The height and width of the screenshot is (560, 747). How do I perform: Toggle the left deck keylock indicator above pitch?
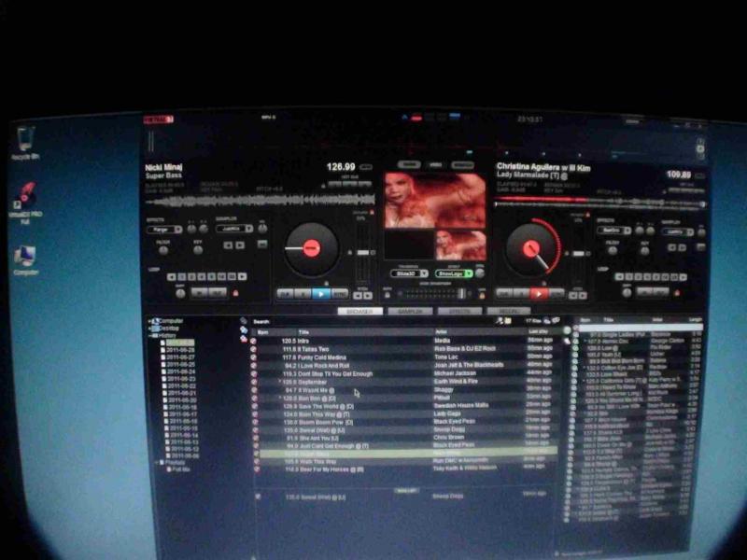(372, 213)
